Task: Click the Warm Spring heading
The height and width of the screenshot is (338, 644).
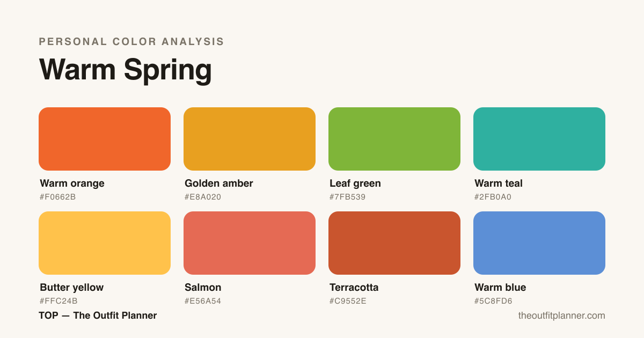Action: coord(126,70)
